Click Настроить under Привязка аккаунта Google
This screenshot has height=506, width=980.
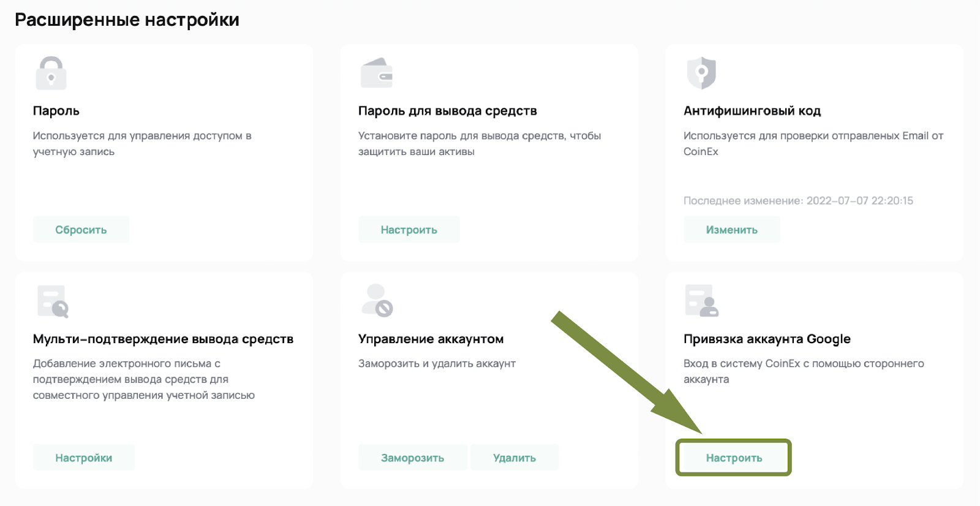(734, 458)
